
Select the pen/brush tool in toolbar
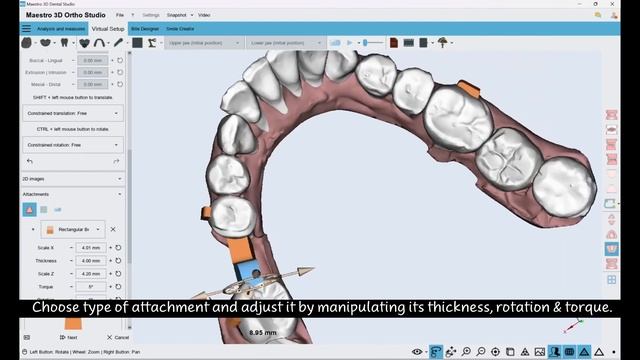(x=118, y=42)
